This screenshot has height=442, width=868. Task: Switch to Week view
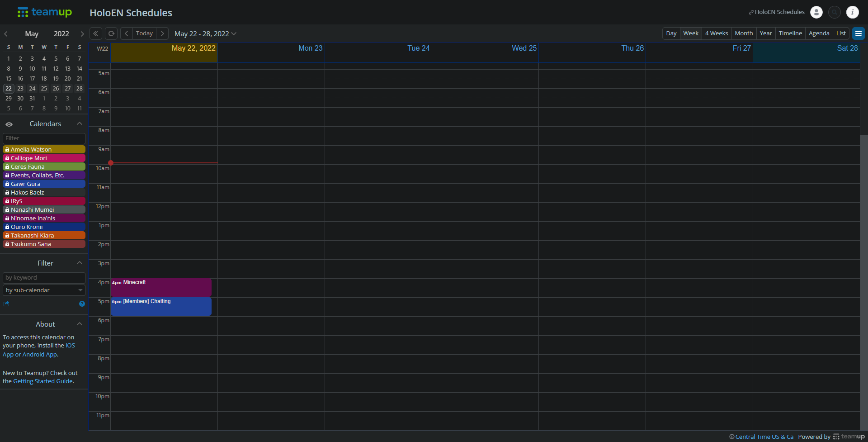690,33
